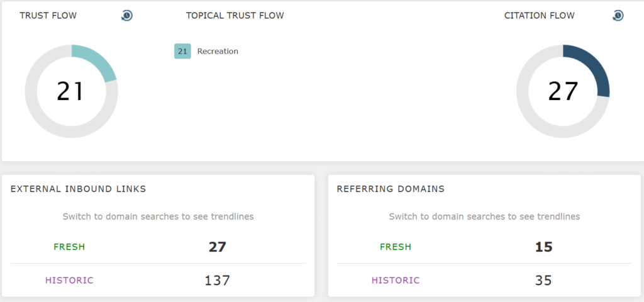
Task: Click the fresh inbound links count 27
Action: point(217,247)
